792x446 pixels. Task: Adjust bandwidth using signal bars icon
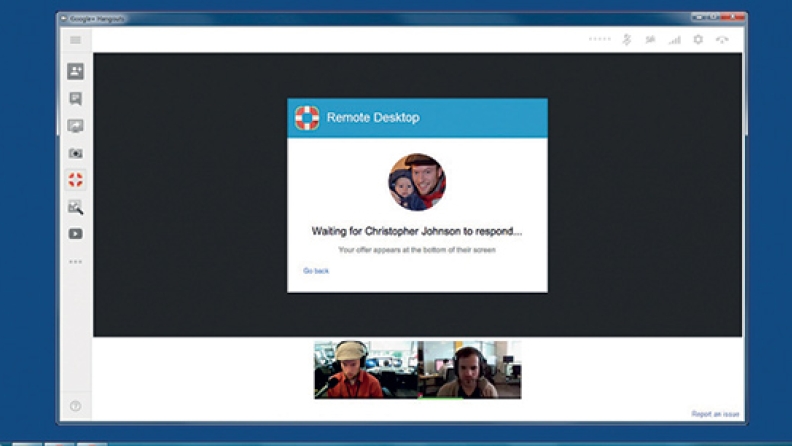pyautogui.click(x=674, y=40)
